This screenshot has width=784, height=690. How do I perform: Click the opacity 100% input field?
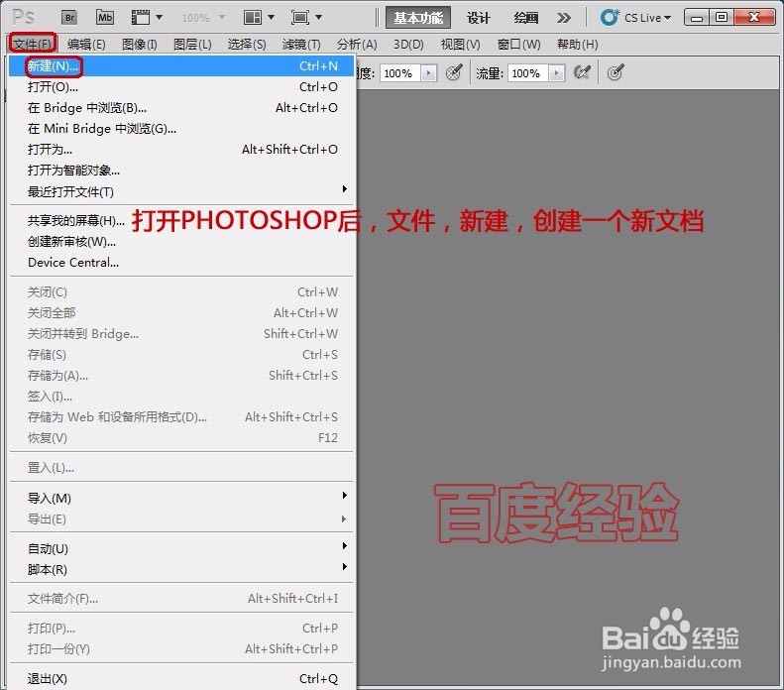(x=400, y=73)
